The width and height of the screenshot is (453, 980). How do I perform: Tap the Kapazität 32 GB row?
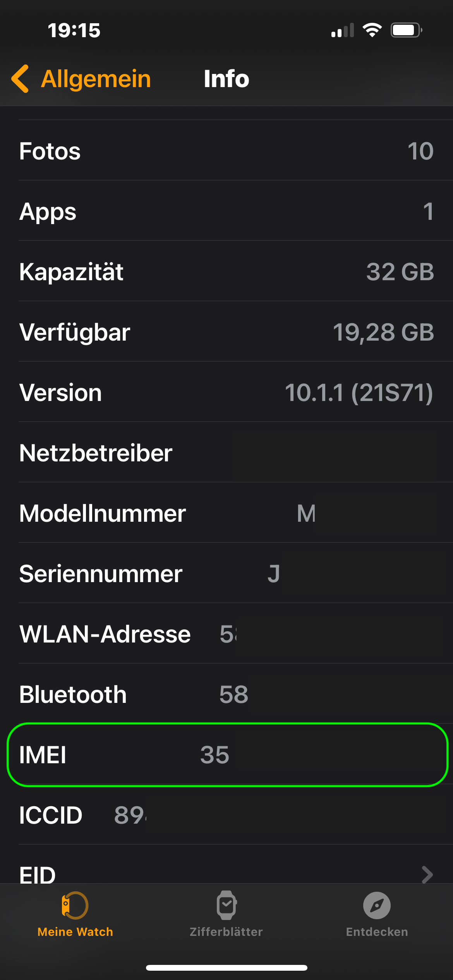(226, 272)
